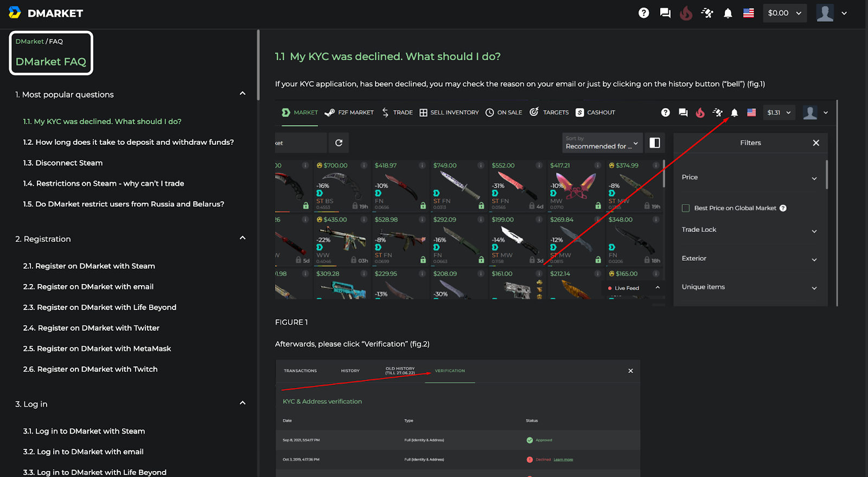Click the 'My KYC was declined' article heading
Viewport: 868px width, 477px height.
click(388, 56)
